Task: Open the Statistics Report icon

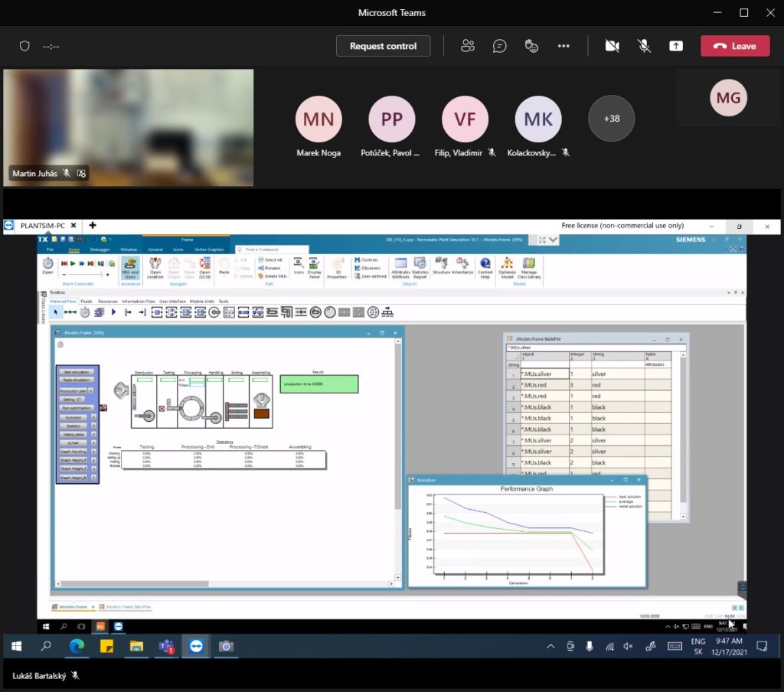Action: [420, 267]
